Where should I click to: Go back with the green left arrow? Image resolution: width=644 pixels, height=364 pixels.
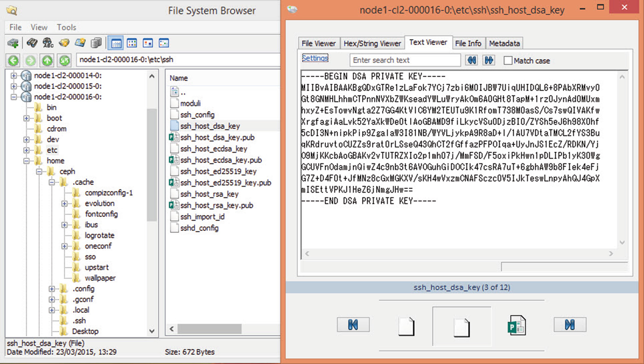[x=14, y=60]
